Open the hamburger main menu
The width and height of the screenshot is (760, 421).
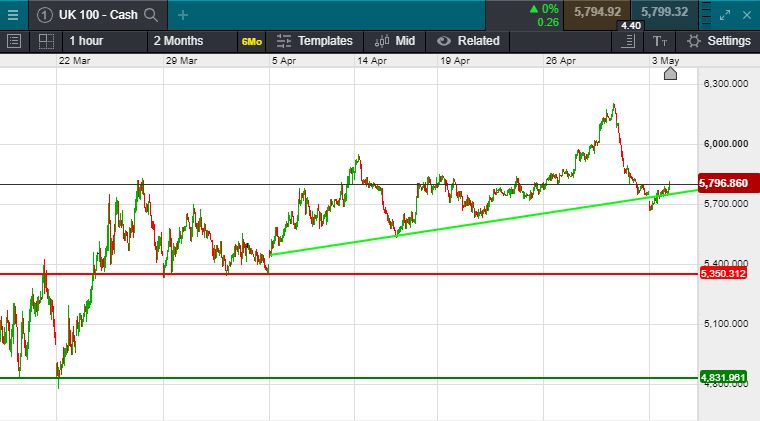tap(13, 15)
